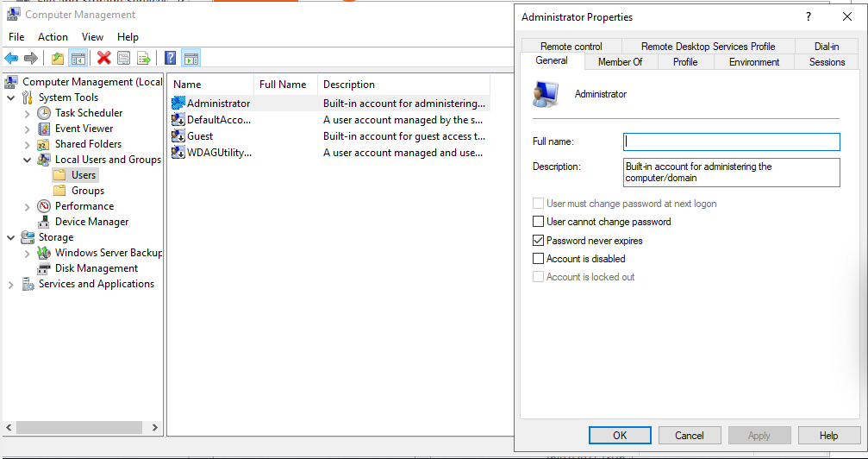
Task: Expand the Event Viewer node
Action: [x=27, y=129]
